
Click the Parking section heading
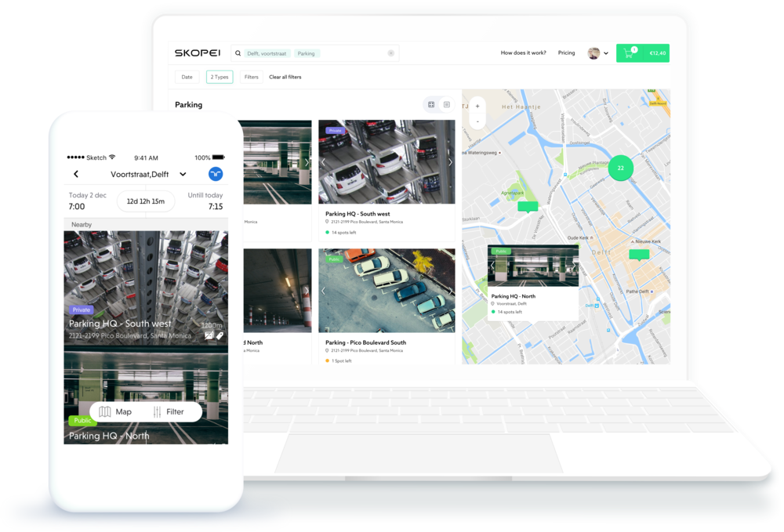point(188,104)
